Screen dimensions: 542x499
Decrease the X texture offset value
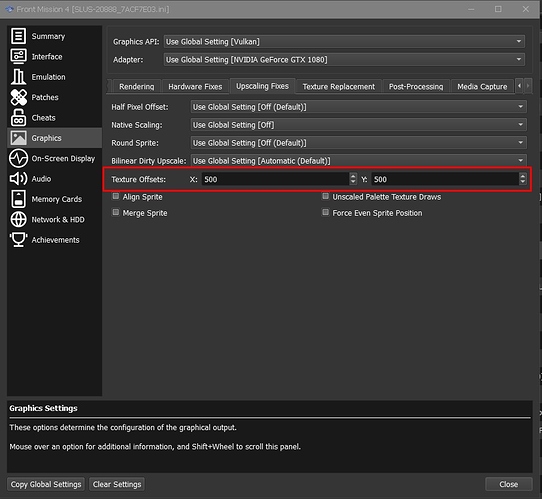[x=353, y=182]
